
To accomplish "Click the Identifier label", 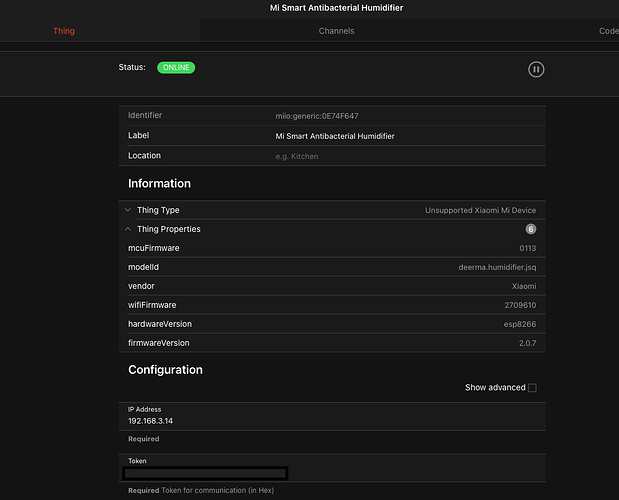I will tap(145, 115).
